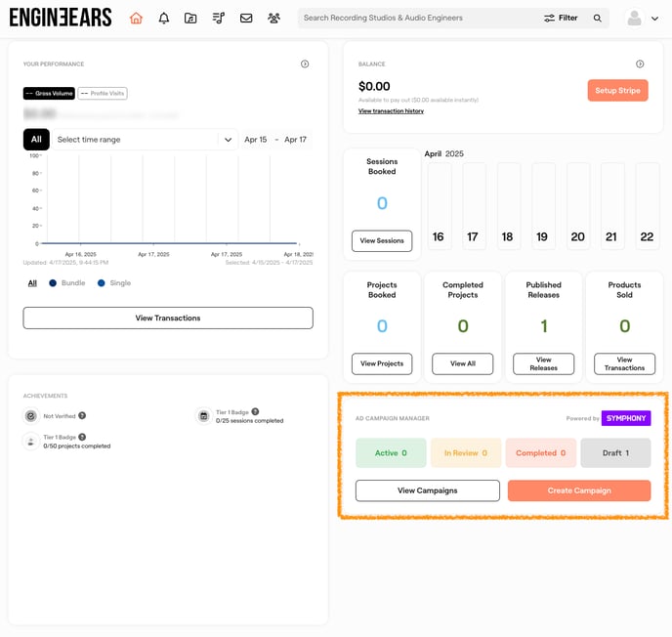
Task: Open the notifications bell
Action: [163, 18]
